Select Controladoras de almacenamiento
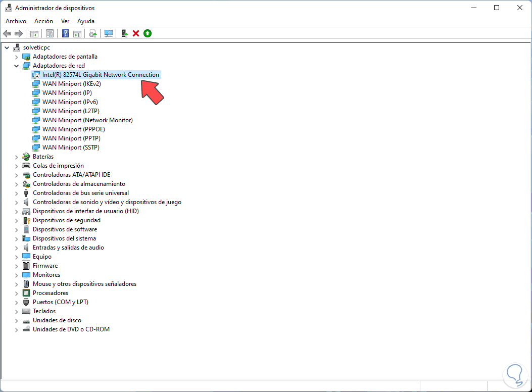This screenshot has width=532, height=392. tap(79, 184)
